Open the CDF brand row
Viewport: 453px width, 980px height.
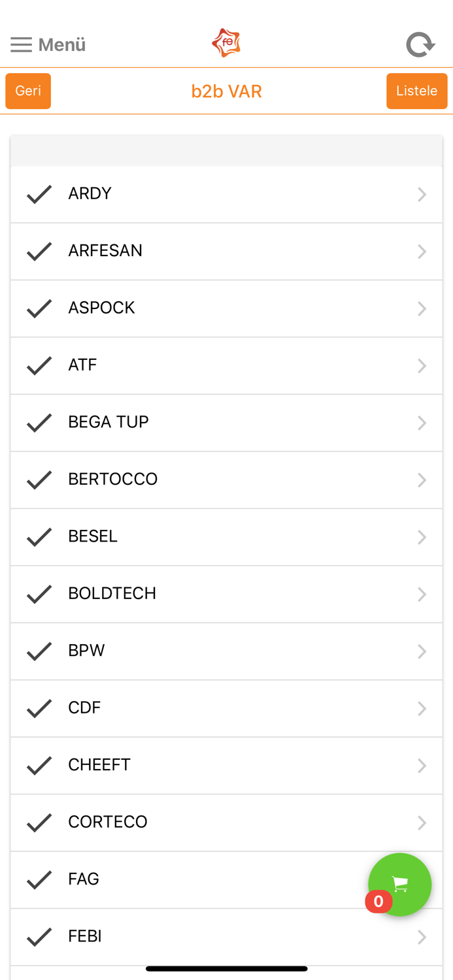[x=226, y=708]
